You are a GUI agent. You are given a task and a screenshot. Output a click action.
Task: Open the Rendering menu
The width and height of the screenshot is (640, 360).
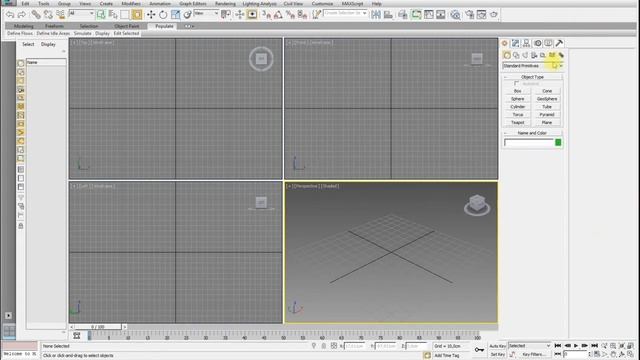pos(225,4)
